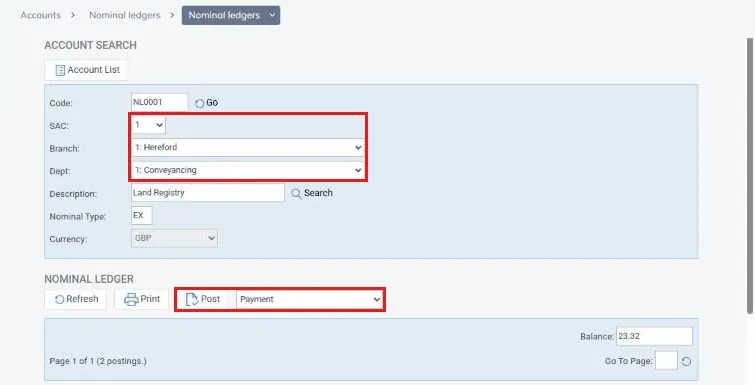Viewport: 755px width, 385px height.
Task: Open the Nominal ledgers breadcrumb dropdown
Action: coord(231,15)
